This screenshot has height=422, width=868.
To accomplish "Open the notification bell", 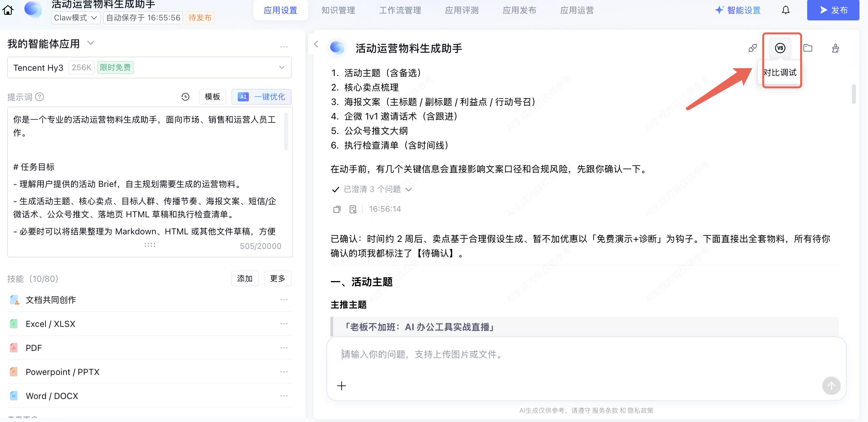I will 785,10.
